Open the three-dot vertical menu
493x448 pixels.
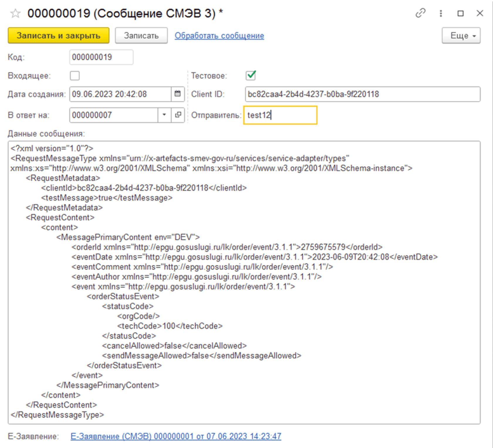(x=440, y=13)
